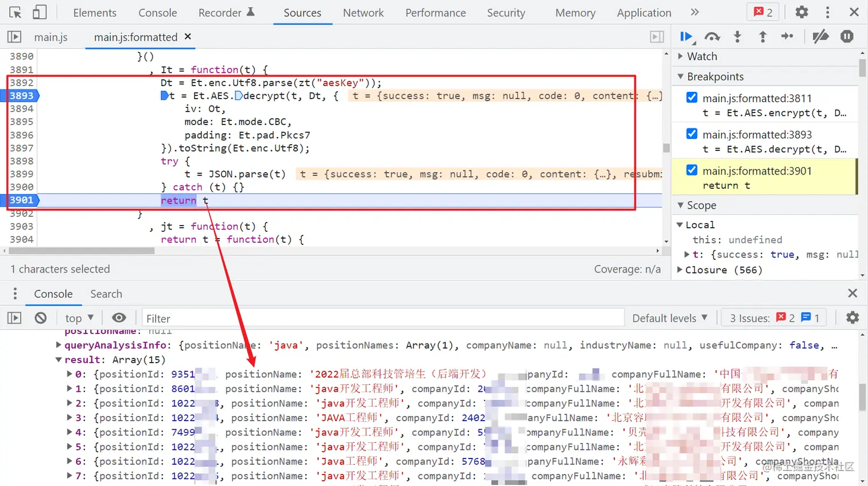The width and height of the screenshot is (868, 486).
Task: Expand local variable t in Scope
Action: (x=687, y=254)
